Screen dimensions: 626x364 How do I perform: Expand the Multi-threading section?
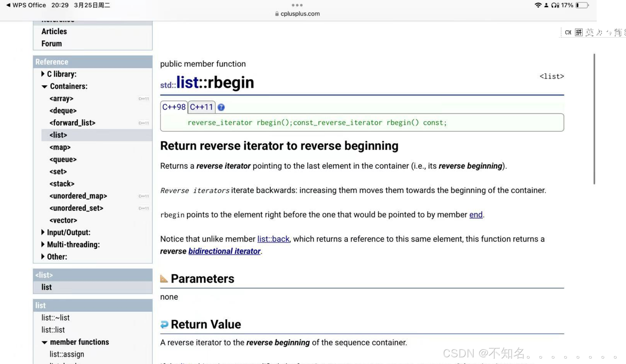tap(43, 244)
